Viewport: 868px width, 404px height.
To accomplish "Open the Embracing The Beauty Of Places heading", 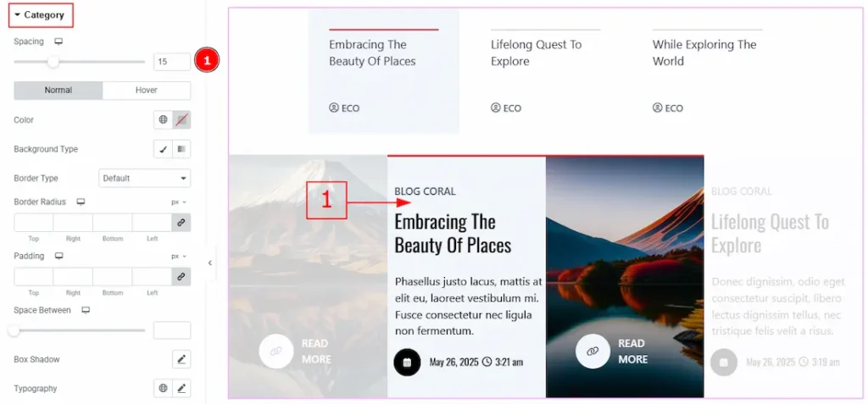I will (x=453, y=234).
